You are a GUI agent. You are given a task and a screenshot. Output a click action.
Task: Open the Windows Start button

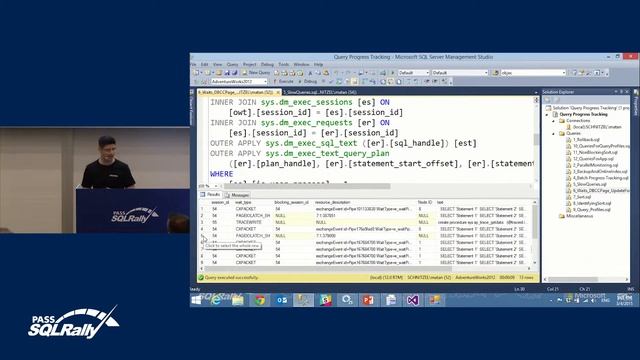pos(196,300)
